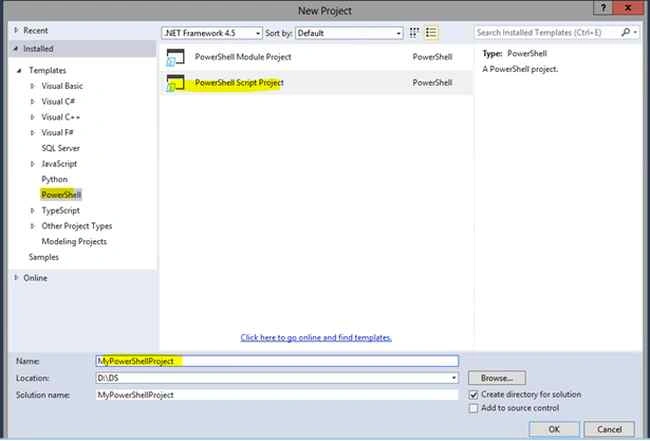Expand the Visual F# node
Viewport: 650px width, 441px height.
[x=32, y=133]
